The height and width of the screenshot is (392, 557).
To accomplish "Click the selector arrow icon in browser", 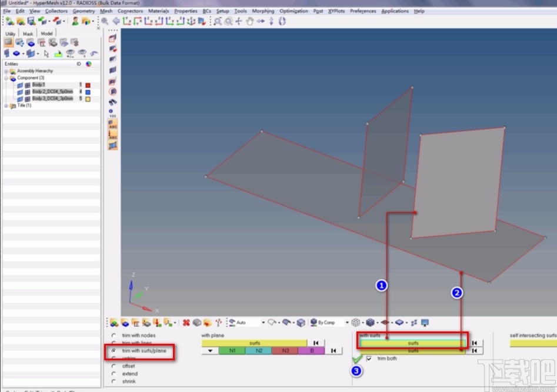I will [46, 53].
